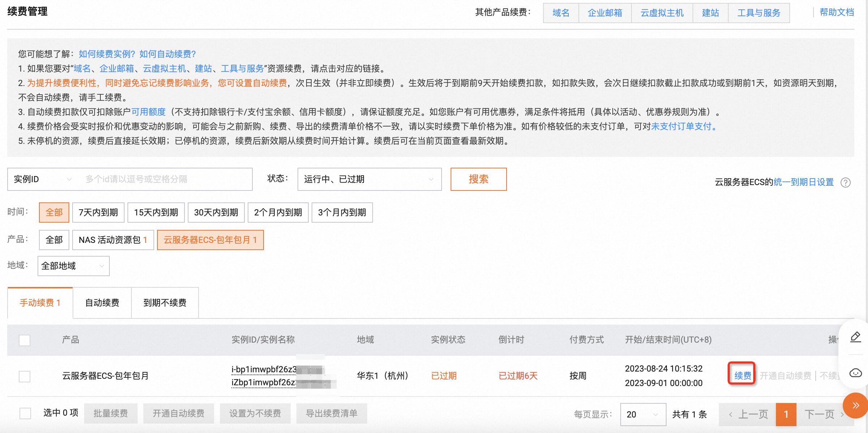
Task: Expand the 状态 运行中、已过期 dropdown
Action: pos(369,179)
